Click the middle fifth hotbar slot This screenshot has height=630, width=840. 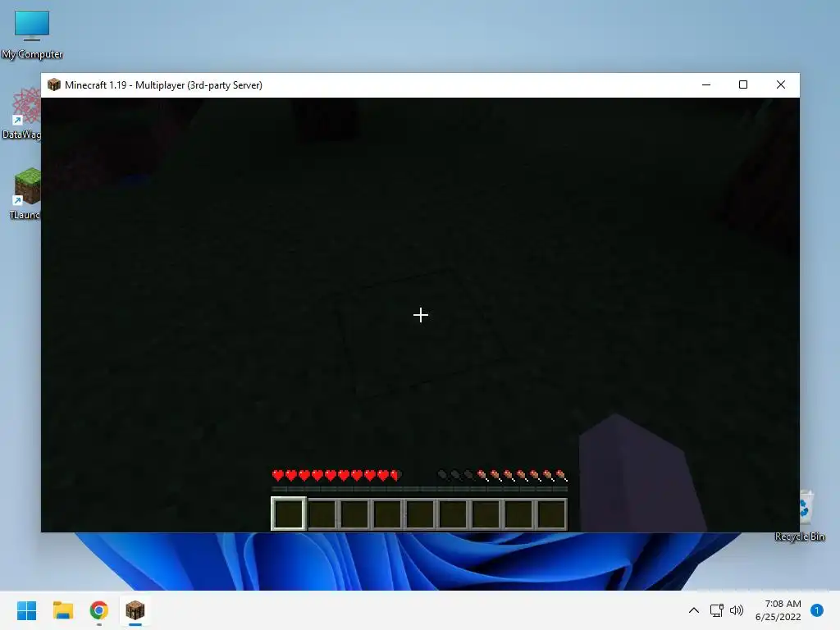420,514
